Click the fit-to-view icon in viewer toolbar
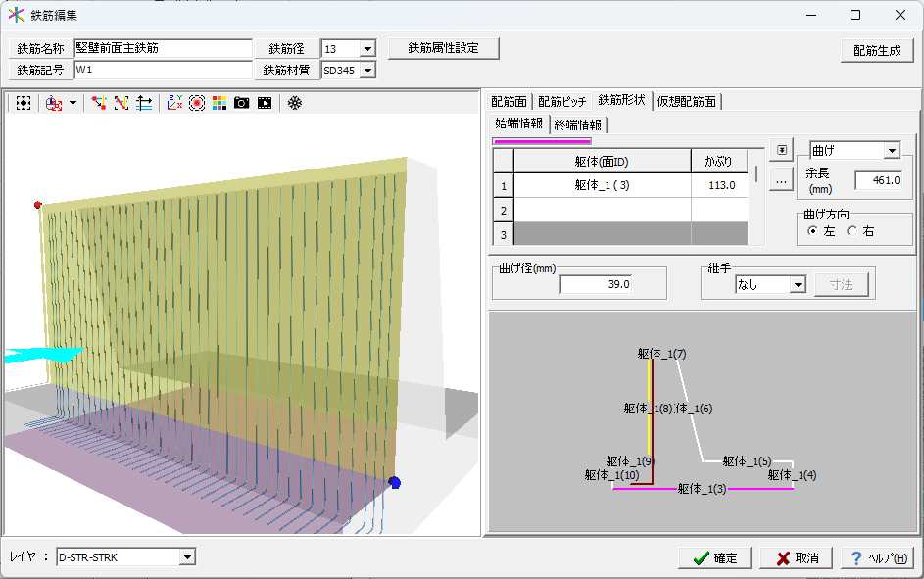Viewport: 924px width, 579px height. tap(23, 103)
